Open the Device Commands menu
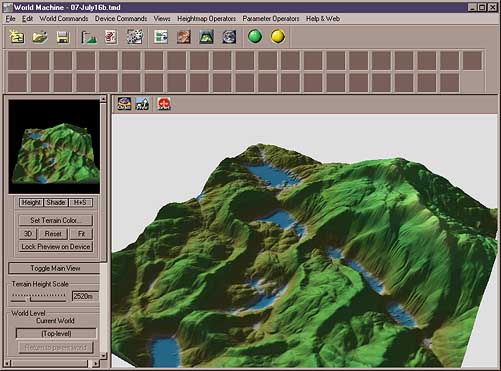 (x=121, y=19)
